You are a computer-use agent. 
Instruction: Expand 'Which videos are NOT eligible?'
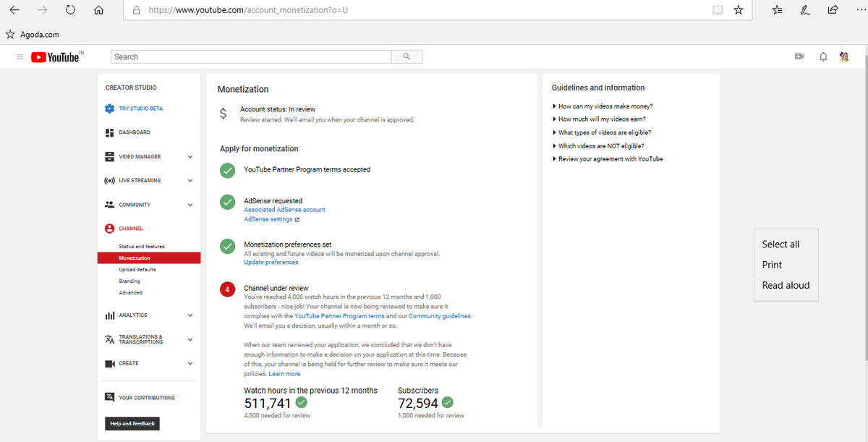tap(598, 145)
